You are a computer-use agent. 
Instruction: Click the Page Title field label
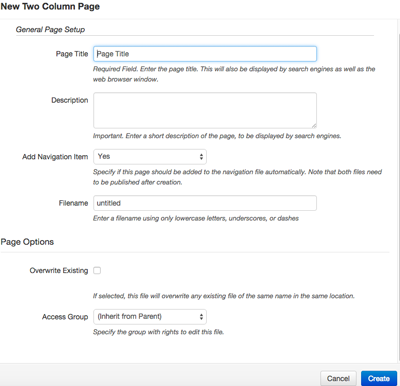pyautogui.click(x=72, y=54)
